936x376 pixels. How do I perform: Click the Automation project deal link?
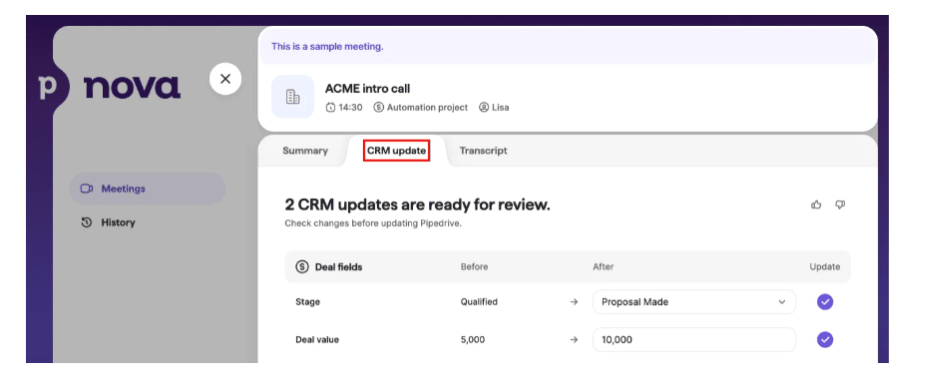(427, 107)
